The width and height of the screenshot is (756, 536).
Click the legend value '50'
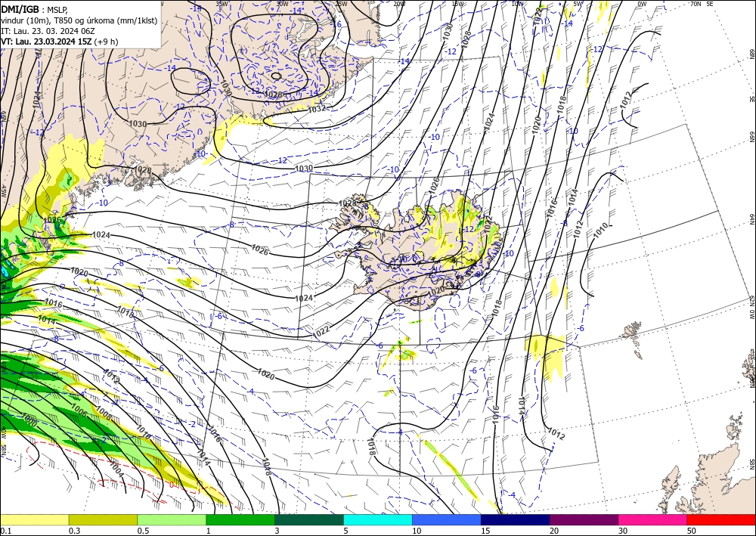tap(692, 531)
